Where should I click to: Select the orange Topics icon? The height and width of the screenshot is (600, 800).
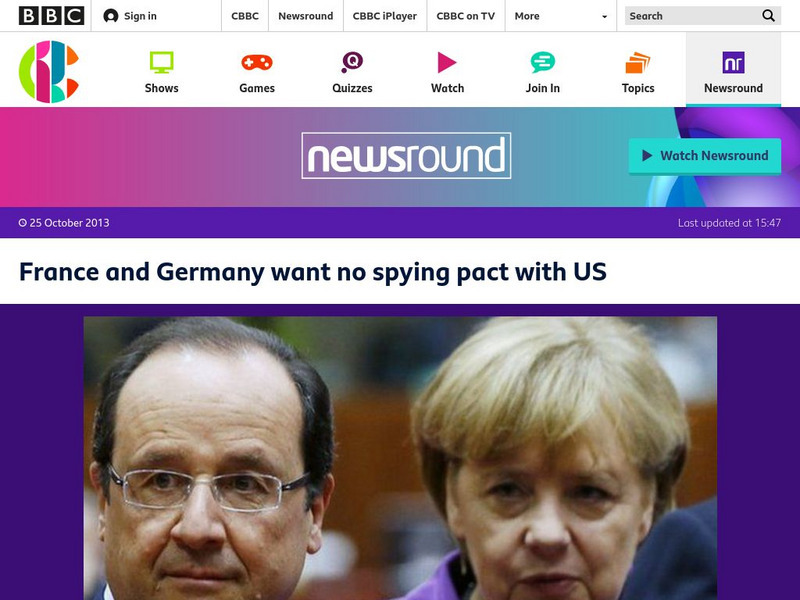638,62
